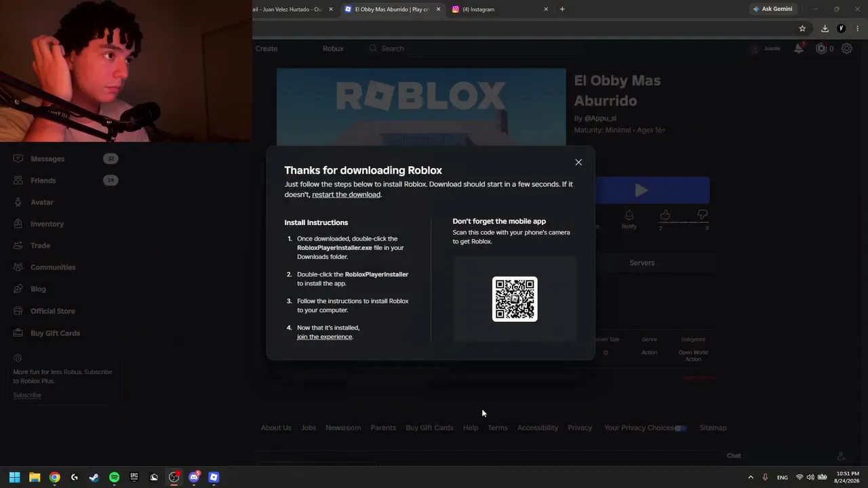
Task: Open the Roblox notifications bell
Action: [x=799, y=48]
